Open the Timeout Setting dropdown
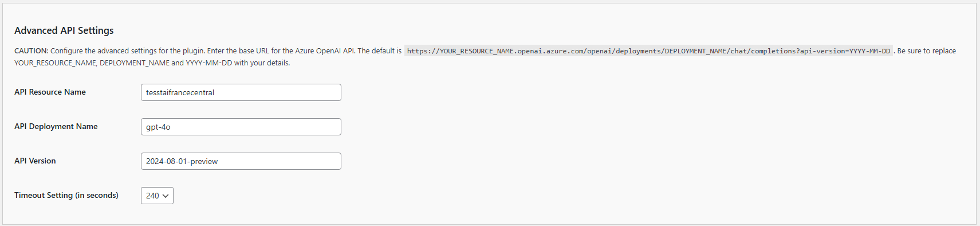The image size is (980, 226). 157,196
